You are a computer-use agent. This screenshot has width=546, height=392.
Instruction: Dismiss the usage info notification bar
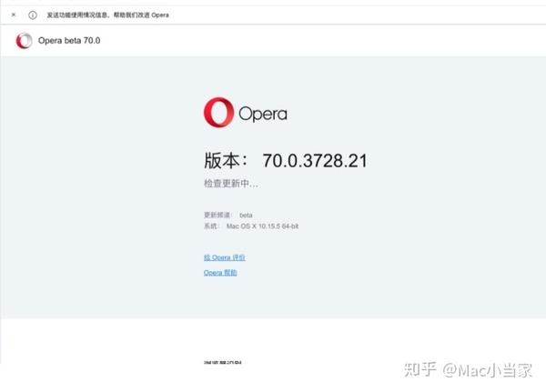coord(14,15)
